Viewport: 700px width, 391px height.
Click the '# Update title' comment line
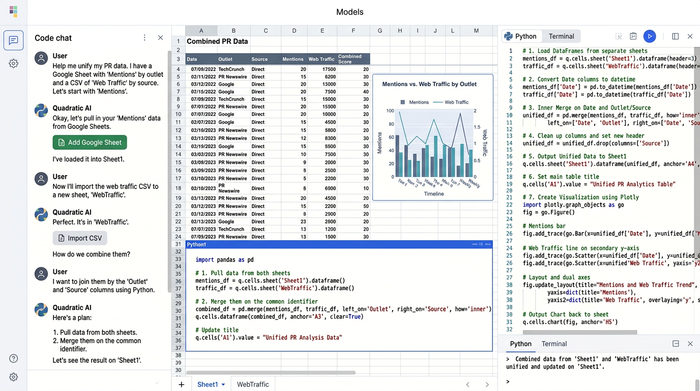(x=217, y=330)
